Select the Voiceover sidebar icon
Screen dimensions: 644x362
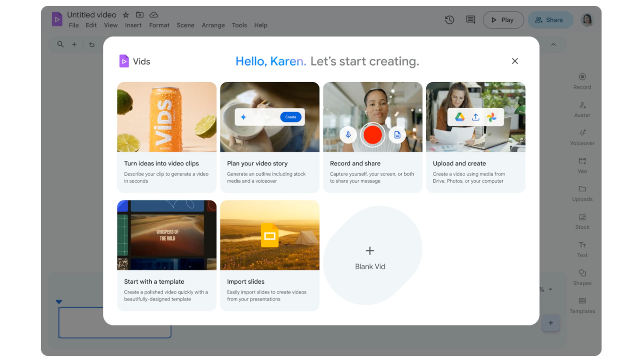point(582,137)
